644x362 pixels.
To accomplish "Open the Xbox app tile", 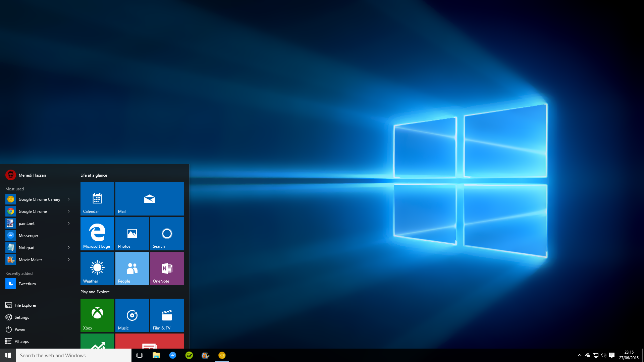I will (x=97, y=315).
